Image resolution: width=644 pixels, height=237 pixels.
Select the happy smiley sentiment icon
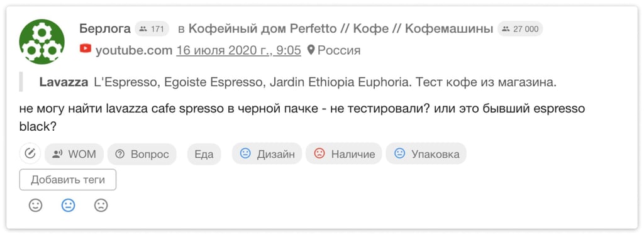point(36,206)
